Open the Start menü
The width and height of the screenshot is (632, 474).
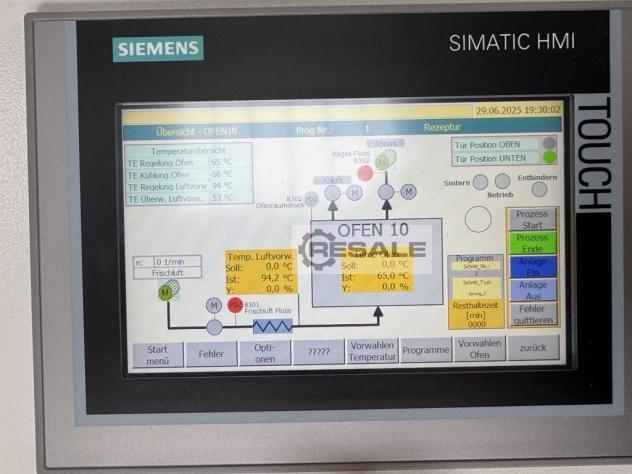tap(157, 353)
